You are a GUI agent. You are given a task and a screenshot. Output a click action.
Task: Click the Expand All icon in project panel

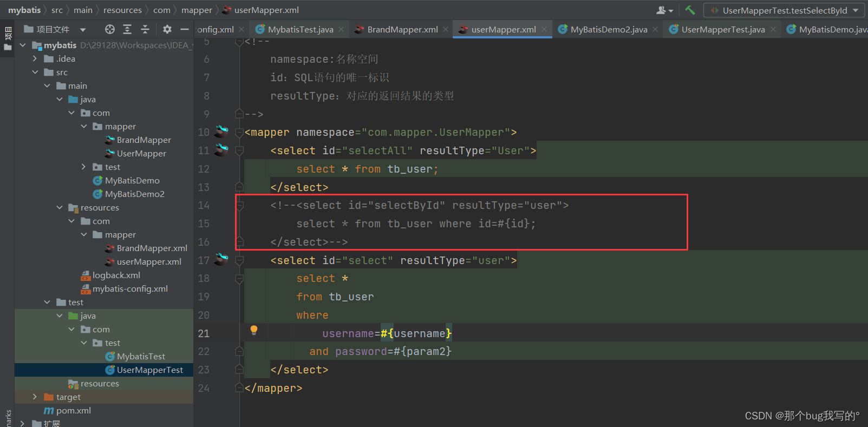pos(127,29)
